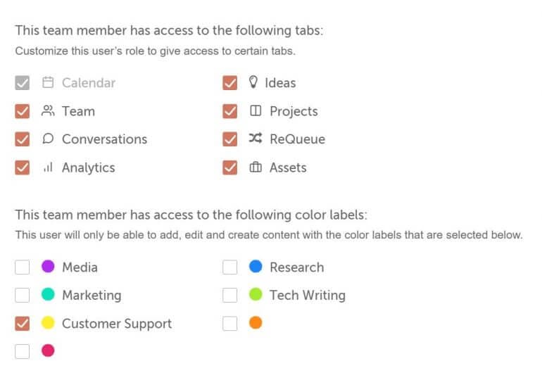Toggle the ReQueue access checkbox

[x=230, y=139]
